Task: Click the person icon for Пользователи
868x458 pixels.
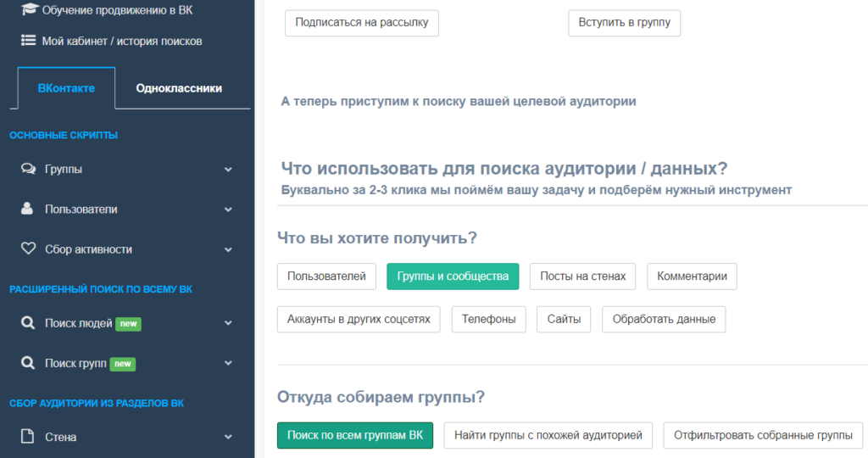Action: [x=28, y=209]
